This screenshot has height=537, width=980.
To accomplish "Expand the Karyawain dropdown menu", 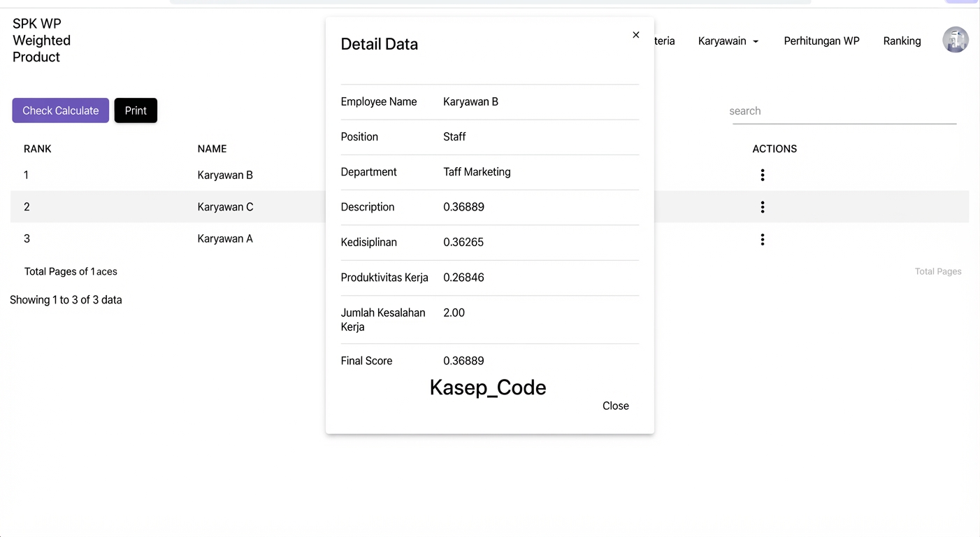I will [x=728, y=41].
